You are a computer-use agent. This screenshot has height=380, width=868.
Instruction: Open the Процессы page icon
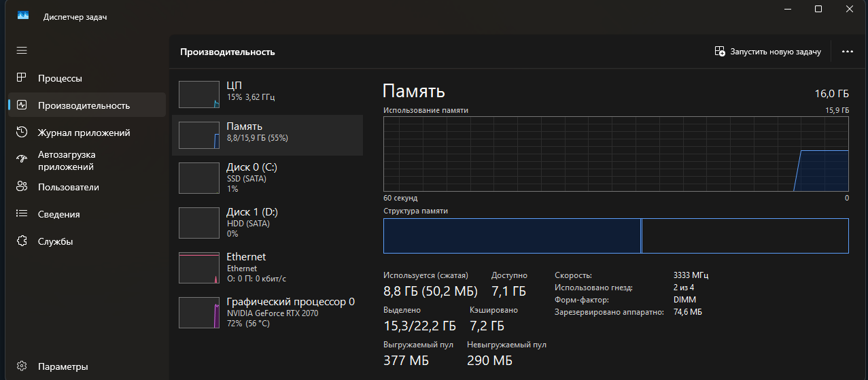[22, 78]
